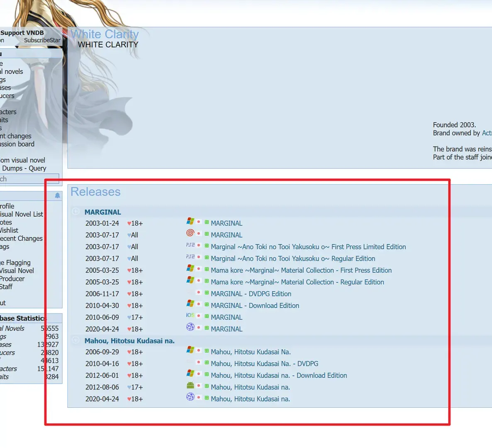Viewport: 492px width, 448px height.
Task: Click green grid icon beside Mahou DVDPG release
Action: (x=207, y=363)
